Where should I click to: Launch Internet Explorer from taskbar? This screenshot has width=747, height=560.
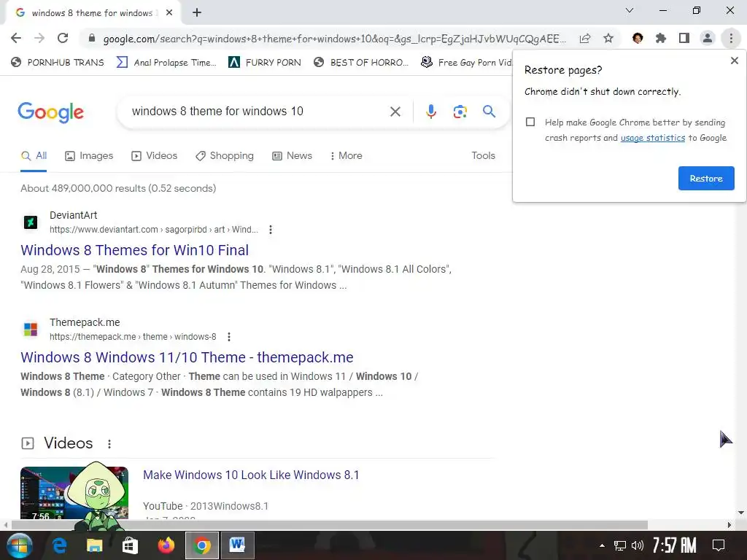60,545
